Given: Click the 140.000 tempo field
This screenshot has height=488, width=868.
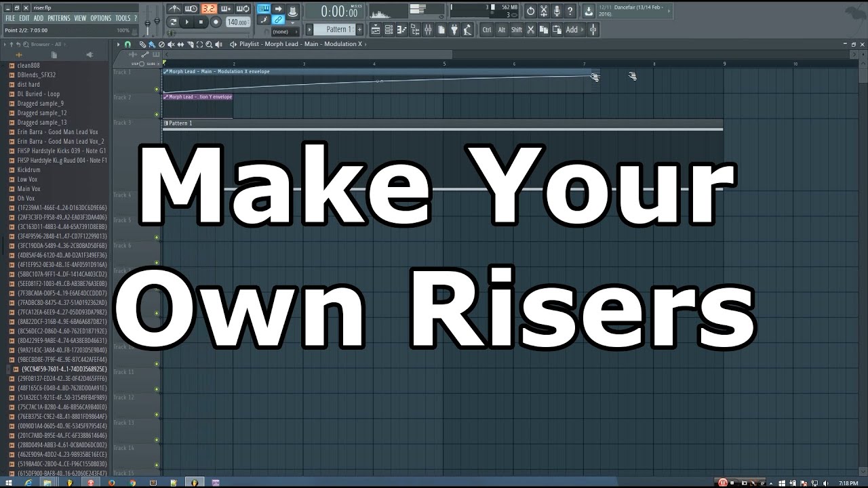Looking at the screenshot, I should 238,22.
